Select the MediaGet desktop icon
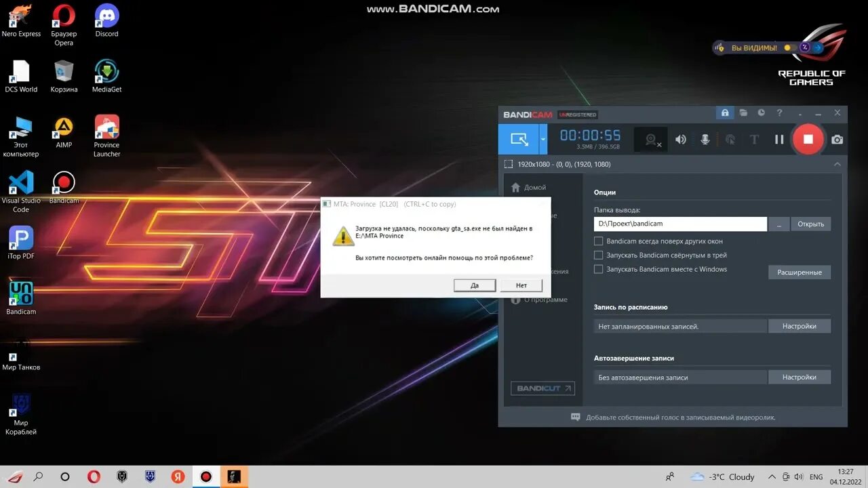 click(x=106, y=76)
